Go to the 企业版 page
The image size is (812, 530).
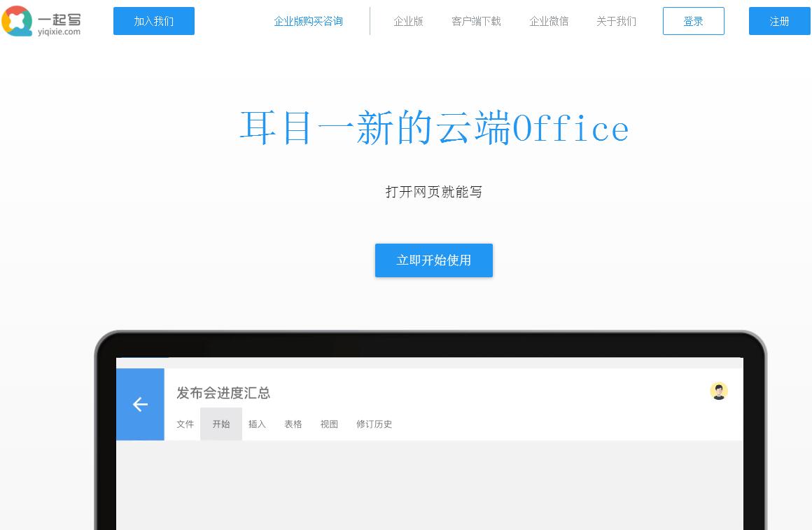(x=408, y=21)
